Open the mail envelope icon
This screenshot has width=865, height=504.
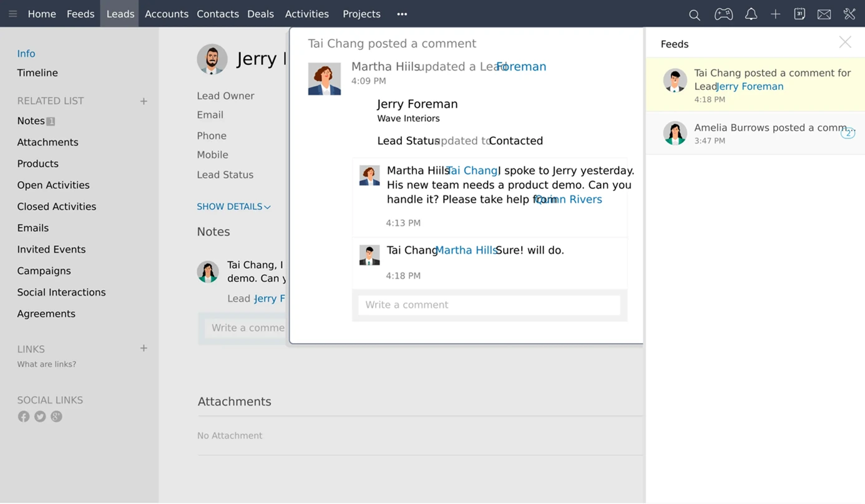(824, 14)
